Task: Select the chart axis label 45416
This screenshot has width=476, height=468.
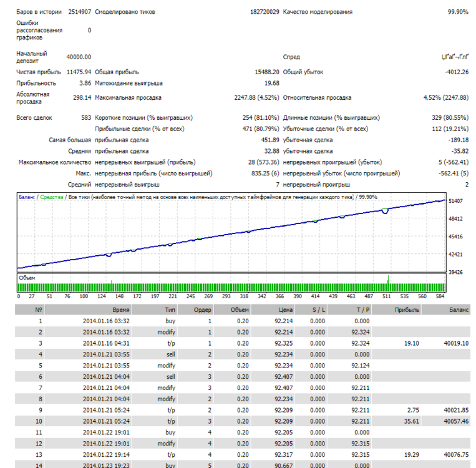Action: (x=455, y=236)
